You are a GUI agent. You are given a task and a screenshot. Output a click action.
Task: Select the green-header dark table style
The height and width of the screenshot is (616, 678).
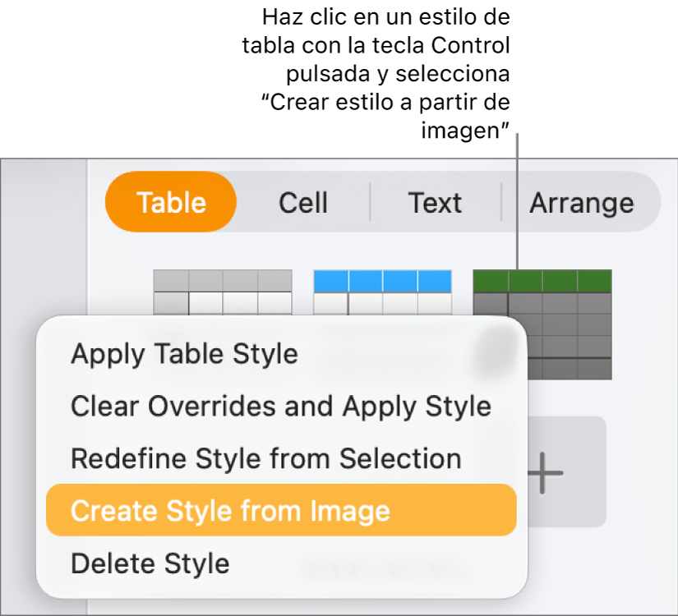tap(542, 324)
